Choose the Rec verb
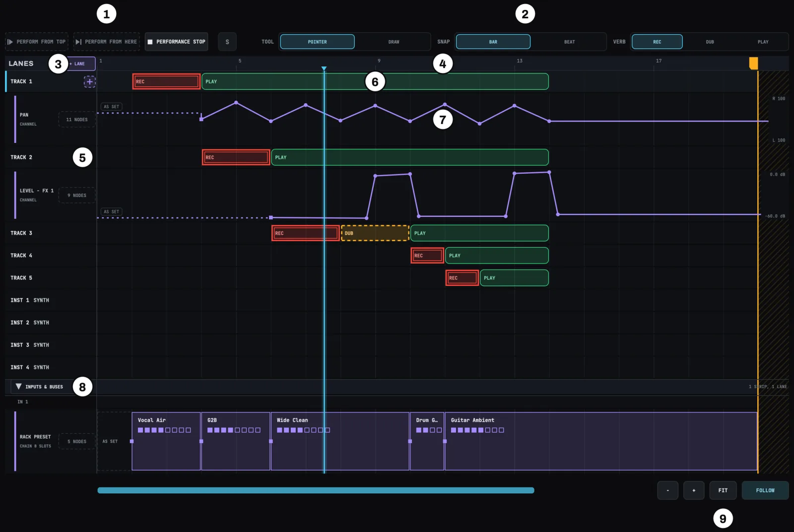The width and height of the screenshot is (794, 532). pos(657,42)
